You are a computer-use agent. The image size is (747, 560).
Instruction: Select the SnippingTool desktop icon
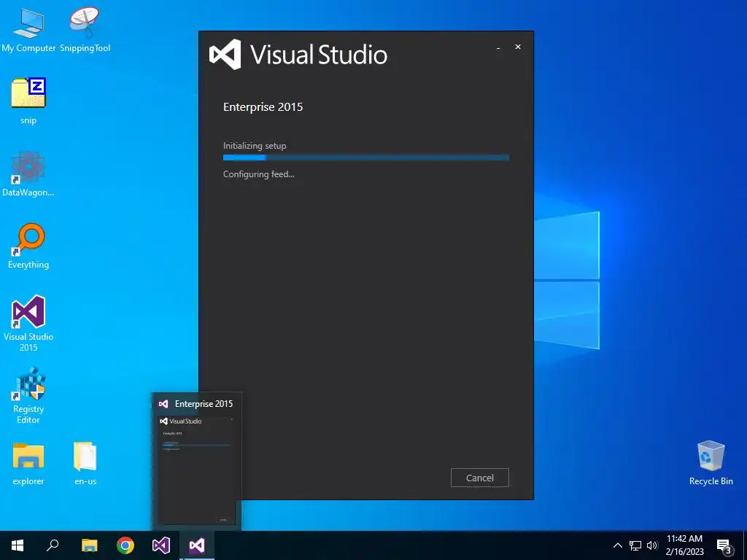(85, 30)
